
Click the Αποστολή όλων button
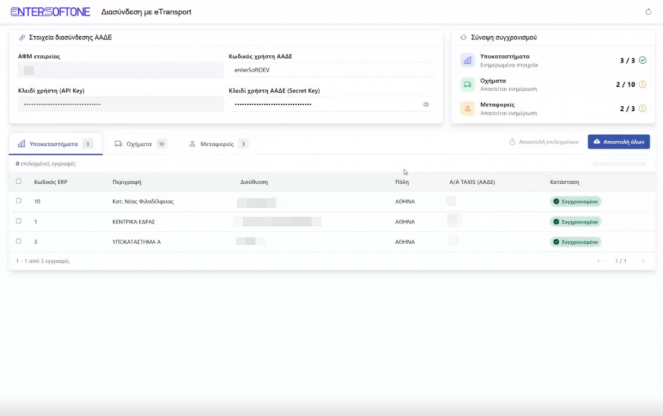pos(619,142)
